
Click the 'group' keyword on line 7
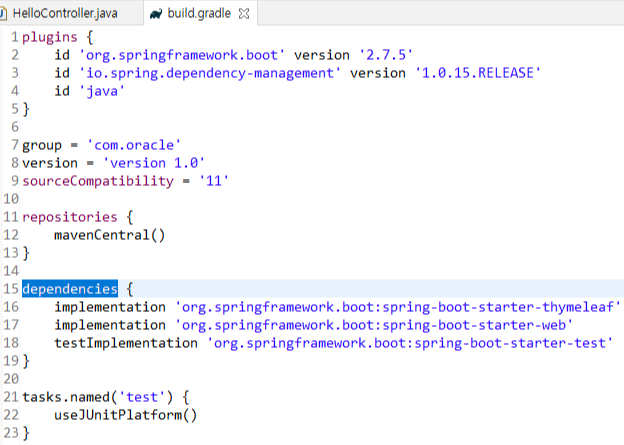(42, 145)
